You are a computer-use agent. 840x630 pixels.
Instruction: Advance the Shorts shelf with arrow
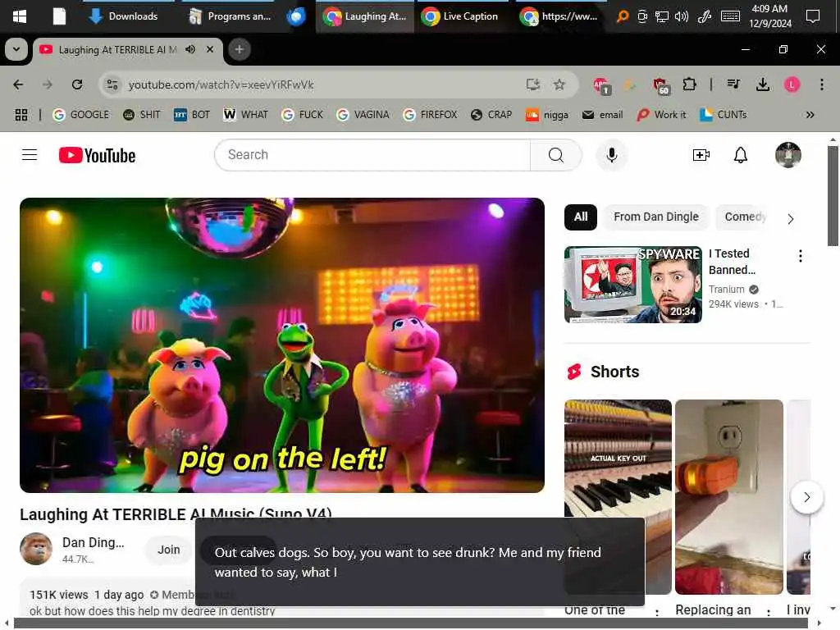coord(806,497)
